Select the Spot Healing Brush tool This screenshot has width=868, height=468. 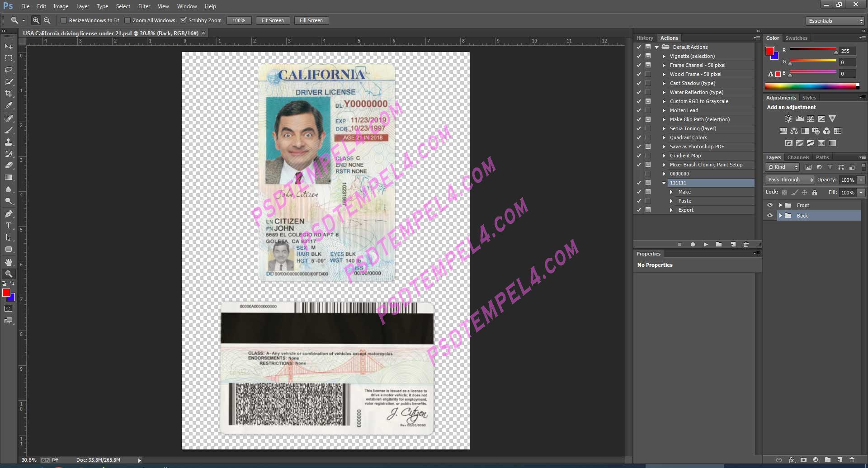[9, 119]
